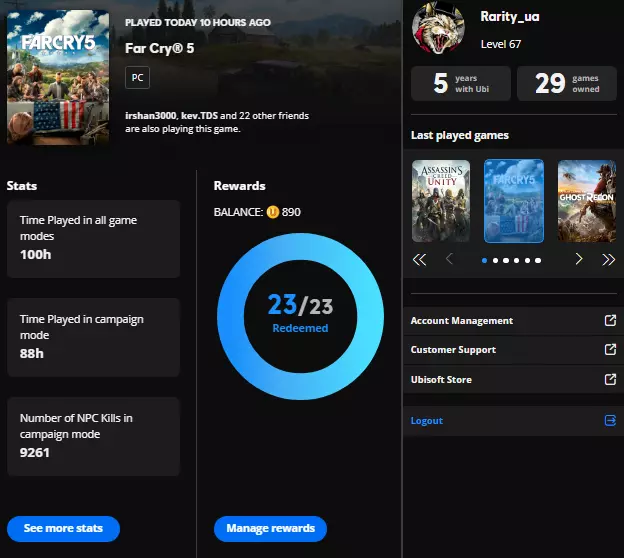Jump to last page with double-right chevron
The height and width of the screenshot is (558, 624).
(x=608, y=260)
